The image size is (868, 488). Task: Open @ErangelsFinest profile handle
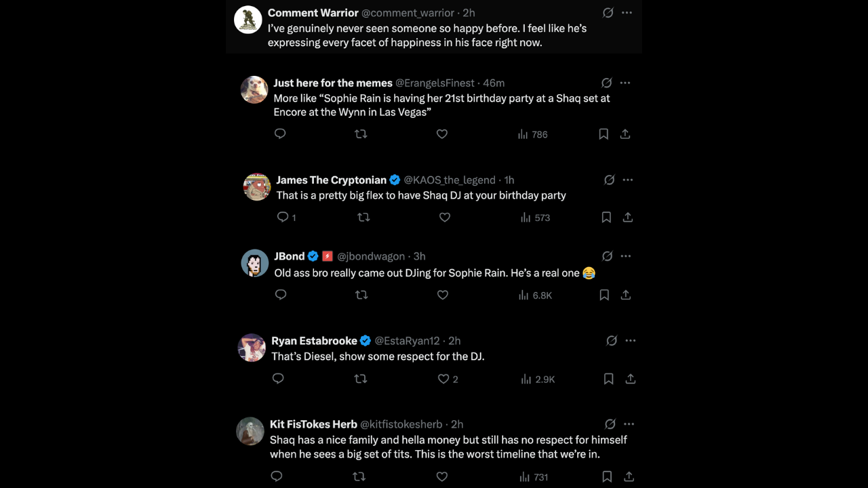[x=435, y=83]
